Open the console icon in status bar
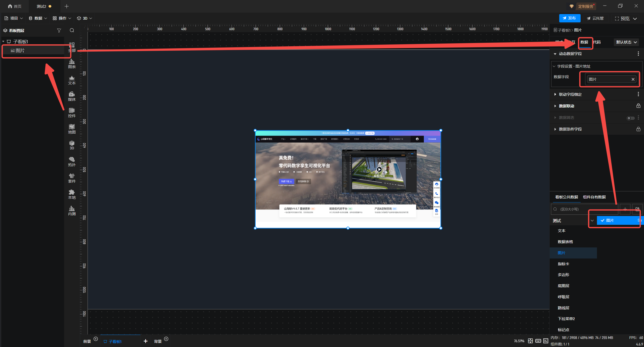The height and width of the screenshot is (347, 644). pyautogui.click(x=546, y=341)
